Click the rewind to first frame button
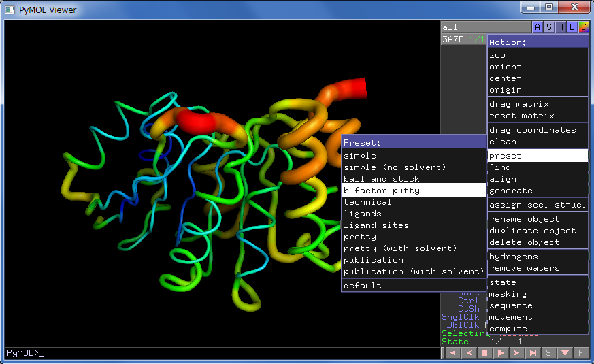This screenshot has height=364, width=594. (452, 353)
